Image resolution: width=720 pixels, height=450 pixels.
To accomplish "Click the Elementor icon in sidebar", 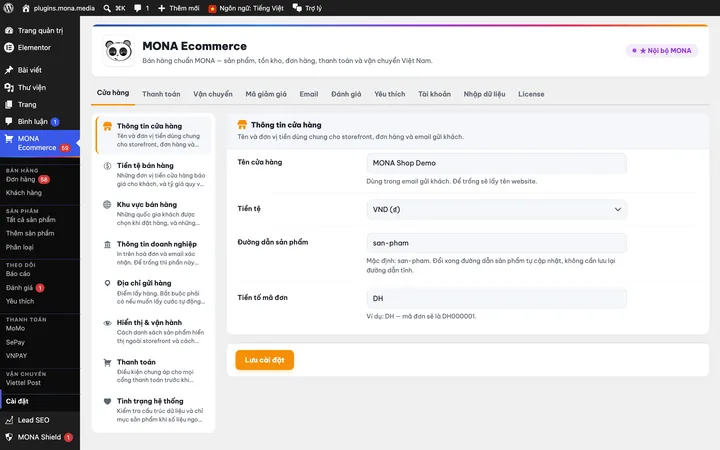I will coord(9,47).
